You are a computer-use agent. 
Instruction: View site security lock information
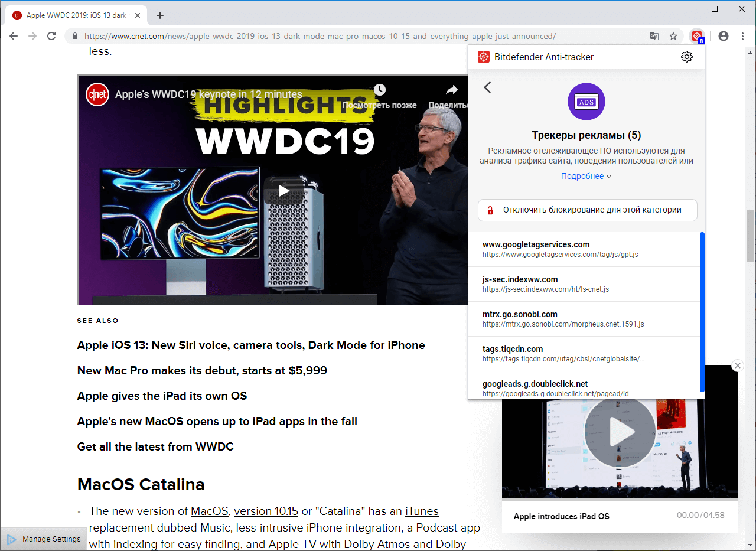pyautogui.click(x=75, y=36)
